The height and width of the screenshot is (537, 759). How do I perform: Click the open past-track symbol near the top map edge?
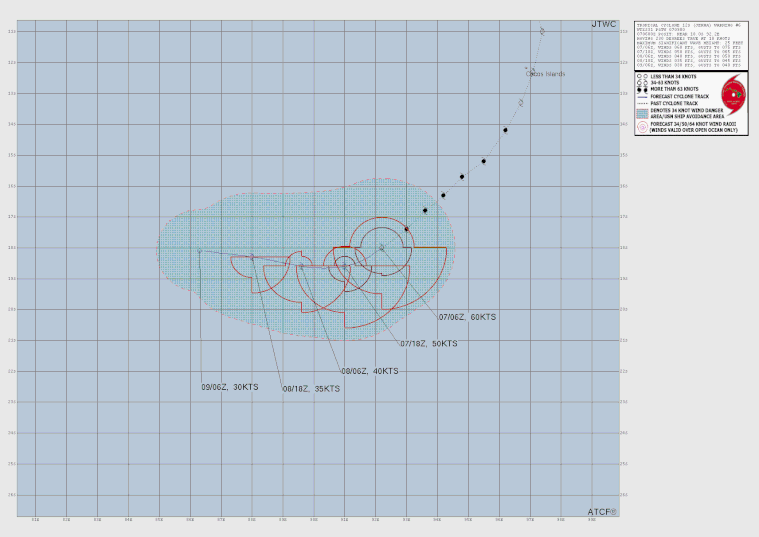(x=543, y=31)
